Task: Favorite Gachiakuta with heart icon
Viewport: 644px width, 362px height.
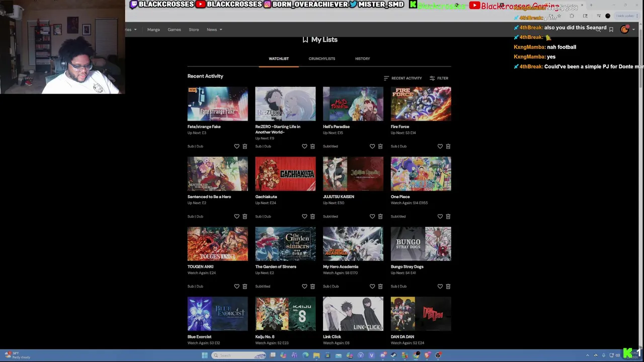Action: [304, 216]
